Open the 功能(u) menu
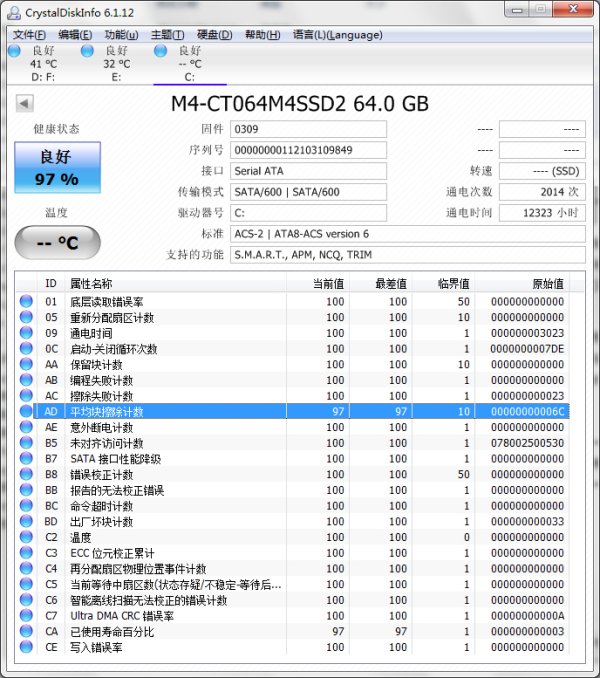The height and width of the screenshot is (678, 600). (121, 35)
